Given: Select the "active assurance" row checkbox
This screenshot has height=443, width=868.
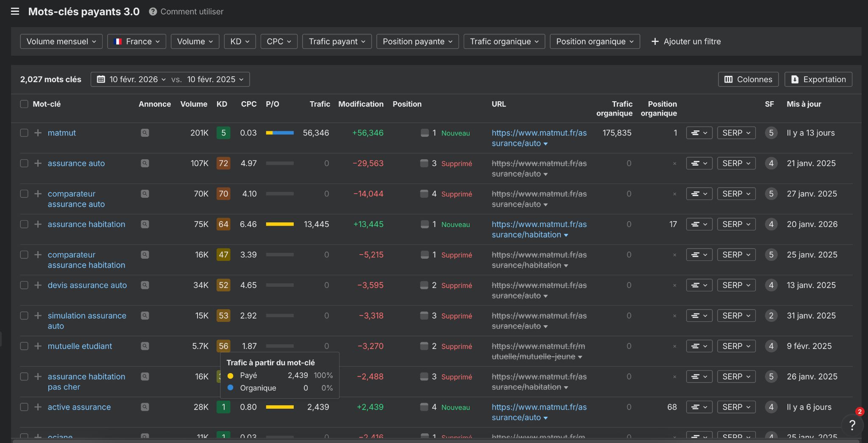Looking at the screenshot, I should click(x=24, y=407).
